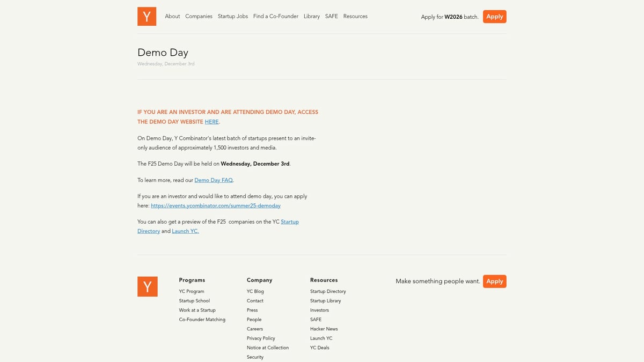Click the 'Apply for W2026 batch.' text
Screen dimensions: 644x362
[450, 17]
